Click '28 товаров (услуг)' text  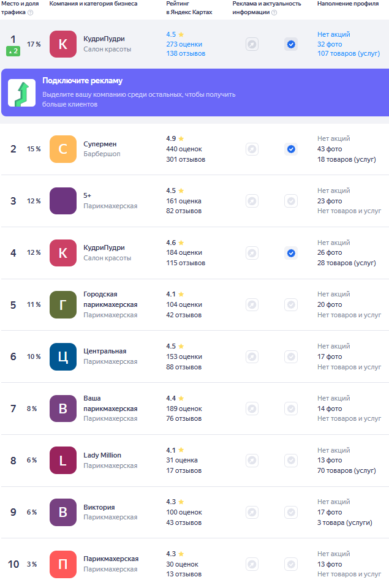pos(346,263)
